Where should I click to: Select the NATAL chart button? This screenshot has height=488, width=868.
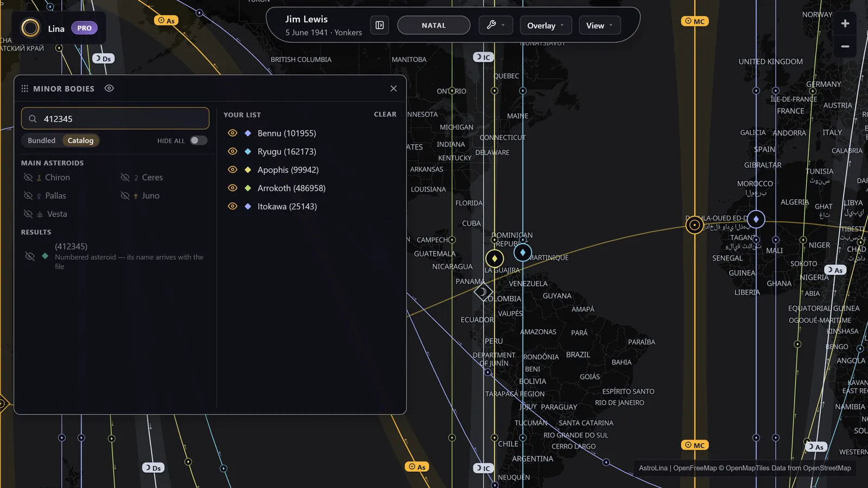point(433,25)
